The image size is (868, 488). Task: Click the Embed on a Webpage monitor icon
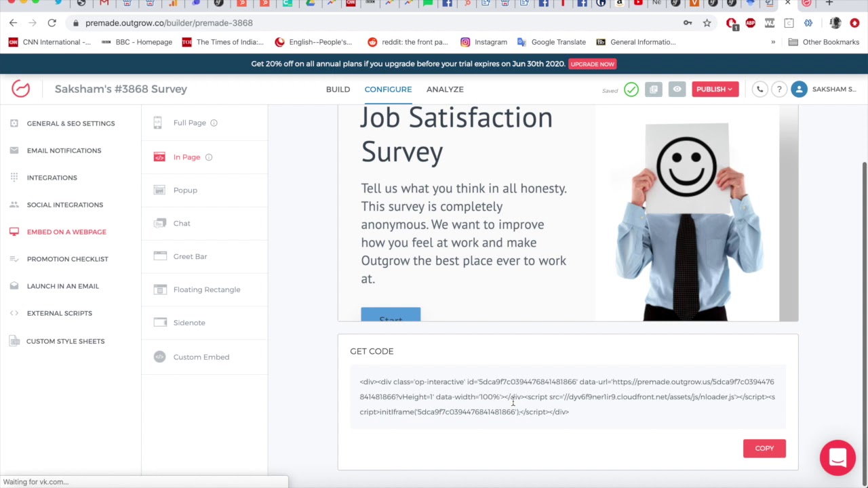pos(14,232)
